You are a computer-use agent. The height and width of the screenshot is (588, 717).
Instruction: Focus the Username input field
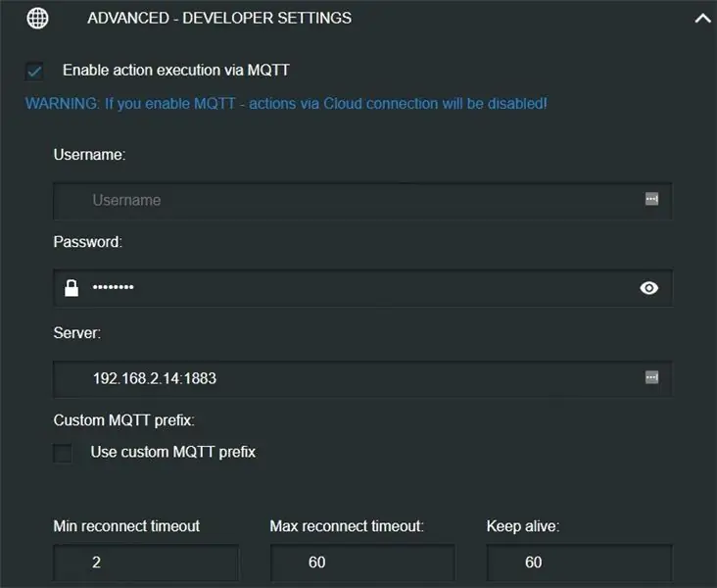(362, 201)
